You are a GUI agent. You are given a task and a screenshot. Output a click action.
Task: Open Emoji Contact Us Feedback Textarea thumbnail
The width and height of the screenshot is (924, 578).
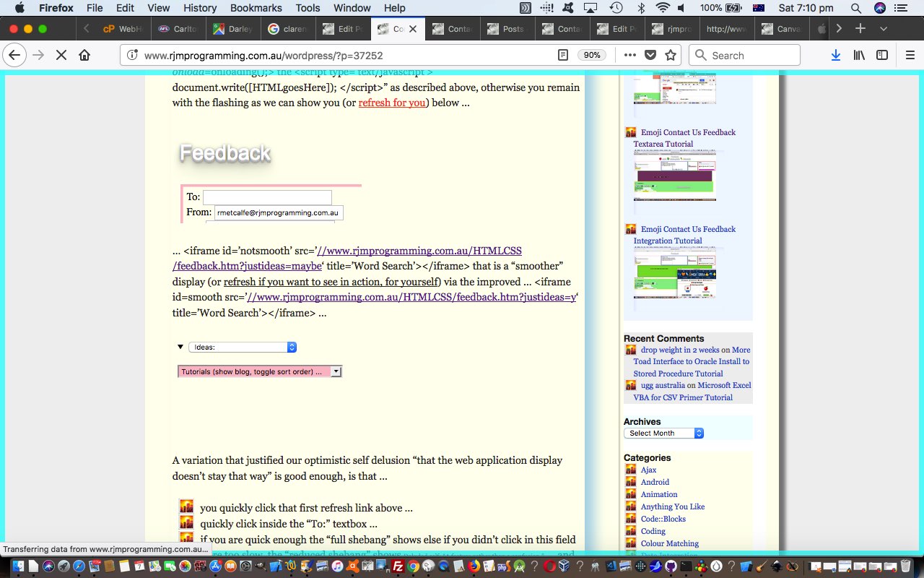coord(675,176)
